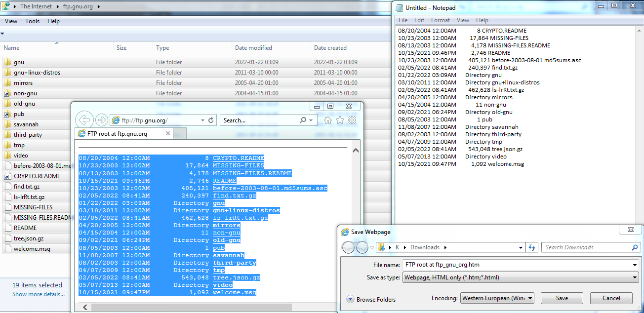This screenshot has height=313, width=644.
Task: Open the Tools menu in Explorer
Action: point(33,21)
